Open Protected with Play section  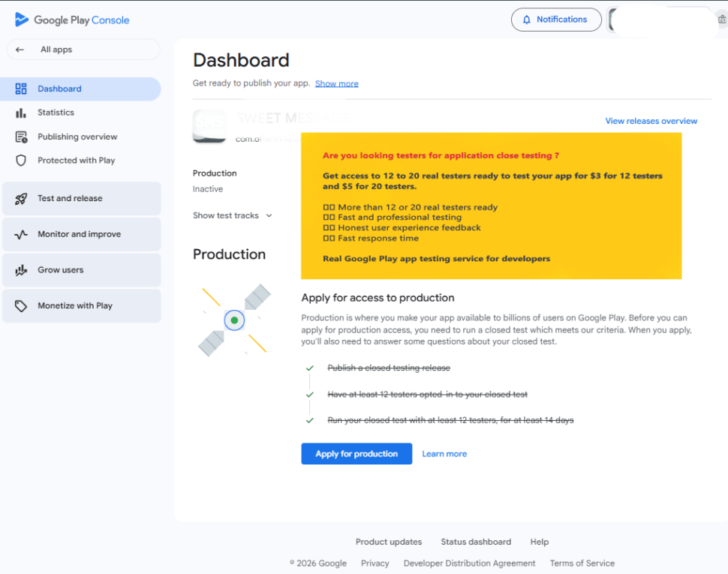pyautogui.click(x=81, y=161)
